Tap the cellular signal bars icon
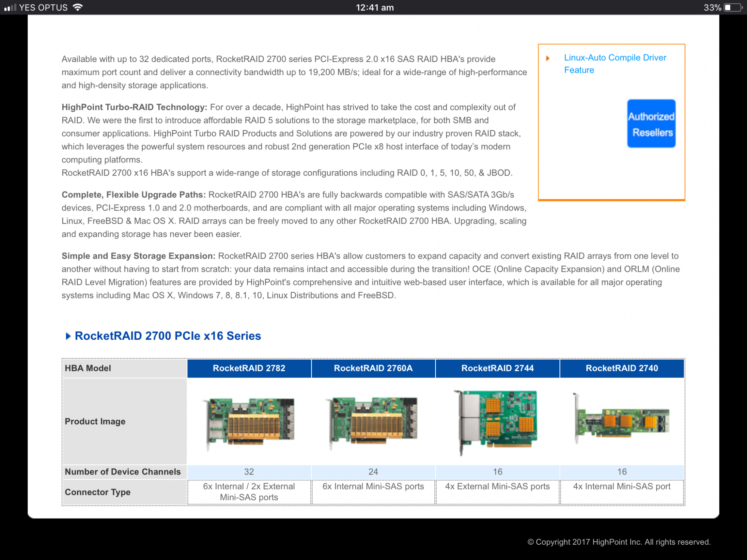Screen dimensions: 747x560 [x=10, y=7]
